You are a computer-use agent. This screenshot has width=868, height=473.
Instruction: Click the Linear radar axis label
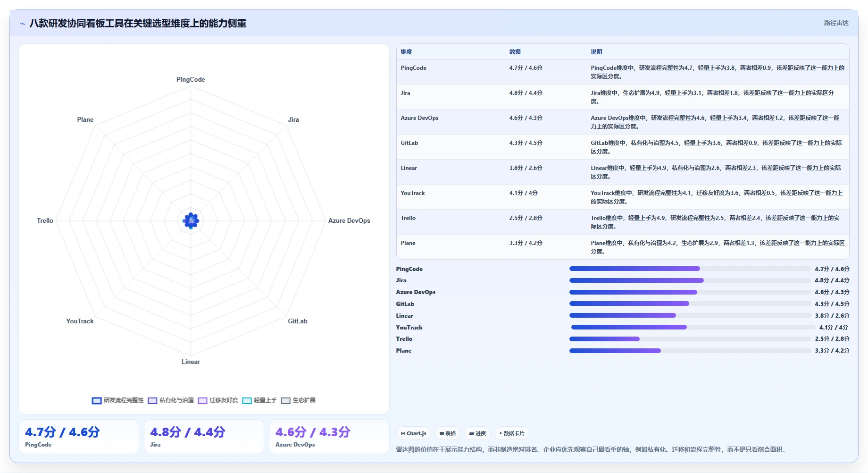[191, 362]
